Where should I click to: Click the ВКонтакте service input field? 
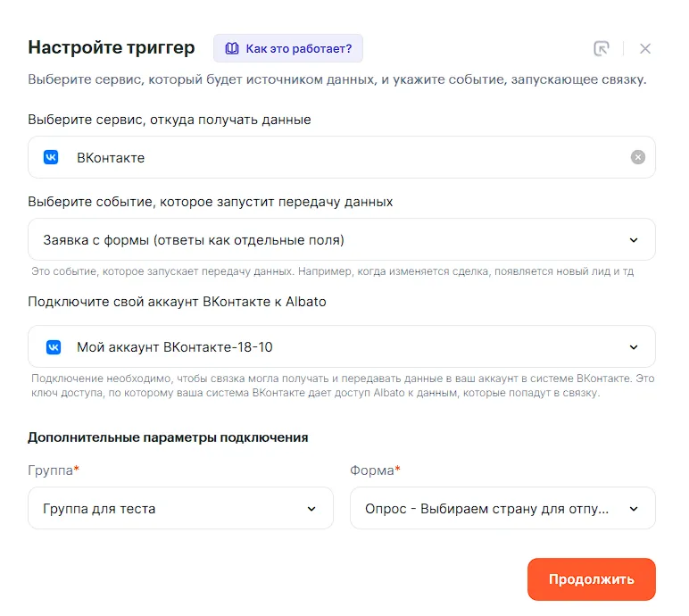tap(339, 157)
